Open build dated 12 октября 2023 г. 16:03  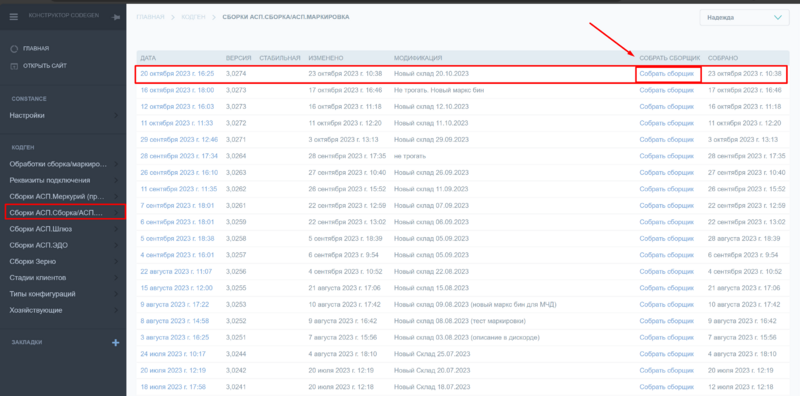coord(177,107)
